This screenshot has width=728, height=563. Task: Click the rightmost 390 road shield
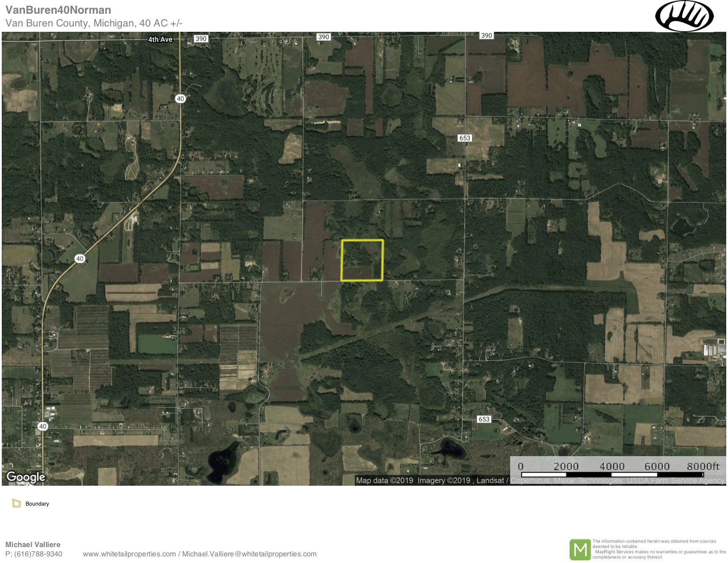pyautogui.click(x=486, y=36)
